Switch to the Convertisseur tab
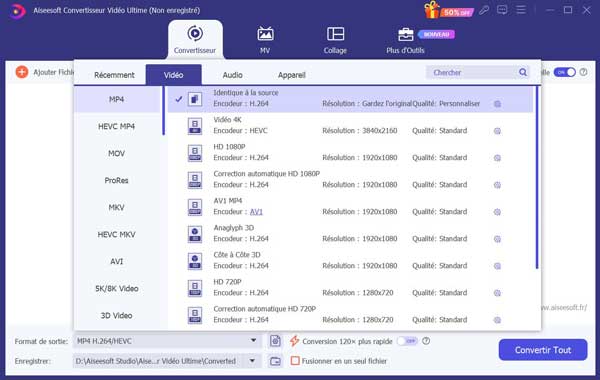 (195, 40)
